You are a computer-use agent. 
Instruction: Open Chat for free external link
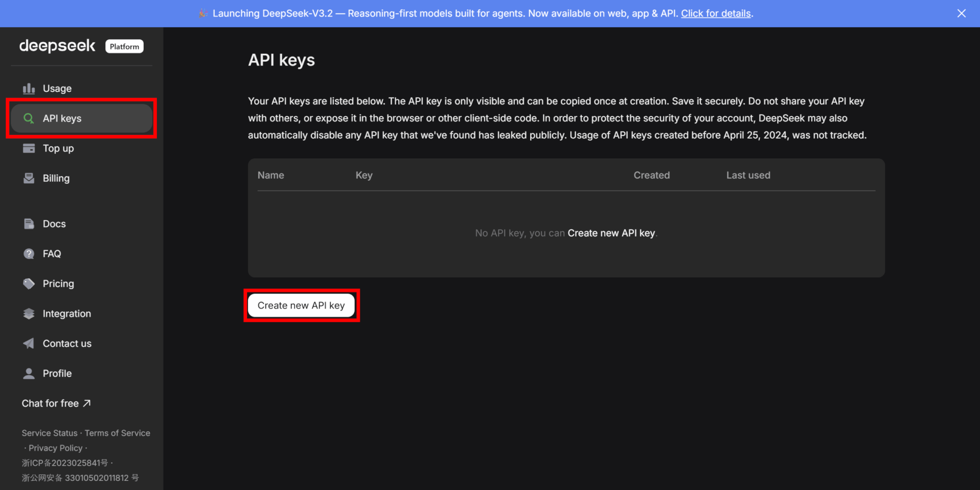[x=56, y=403]
